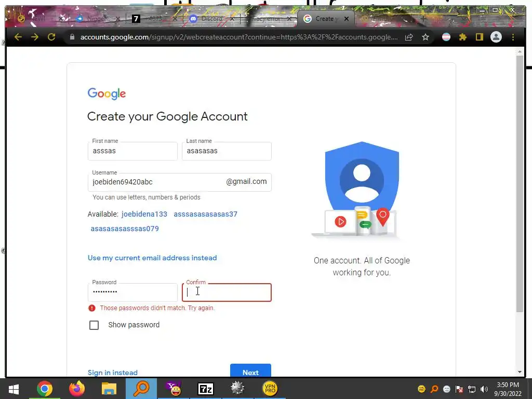Screen dimensions: 532x399
Task: Click Use my current email address instead
Action: point(152,258)
